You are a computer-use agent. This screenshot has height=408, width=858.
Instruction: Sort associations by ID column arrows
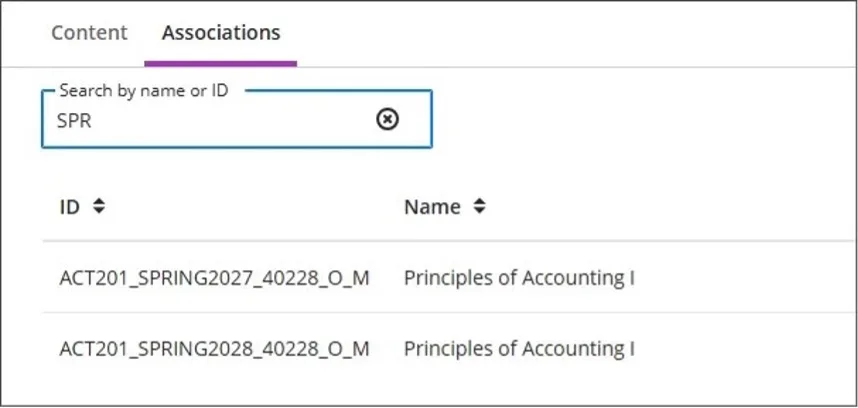(98, 207)
